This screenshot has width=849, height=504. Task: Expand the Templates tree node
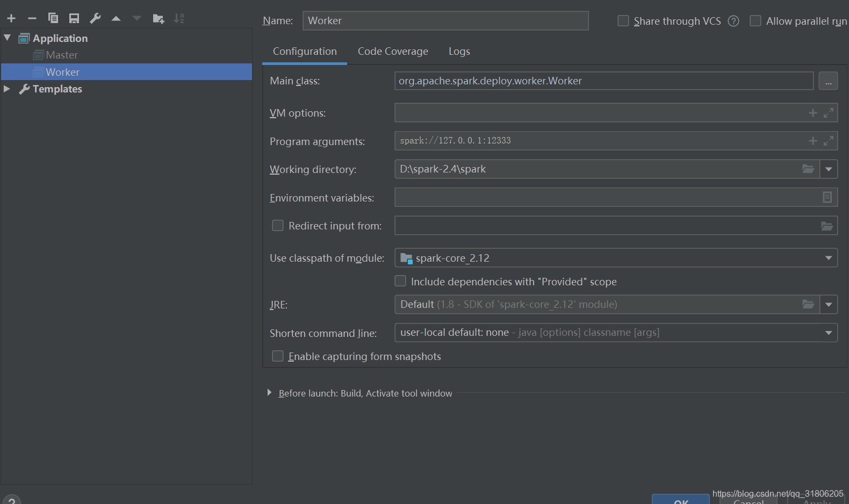7,89
